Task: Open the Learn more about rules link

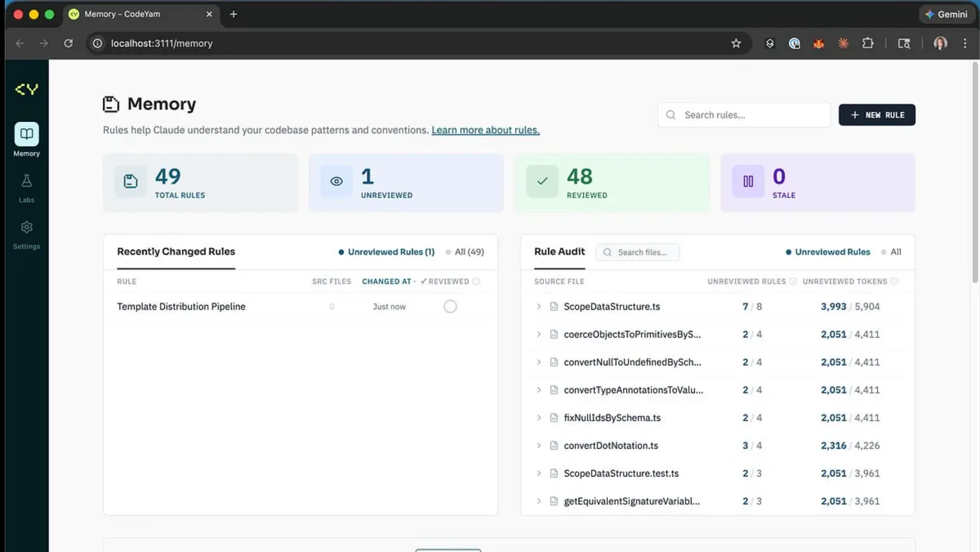Action: [485, 130]
